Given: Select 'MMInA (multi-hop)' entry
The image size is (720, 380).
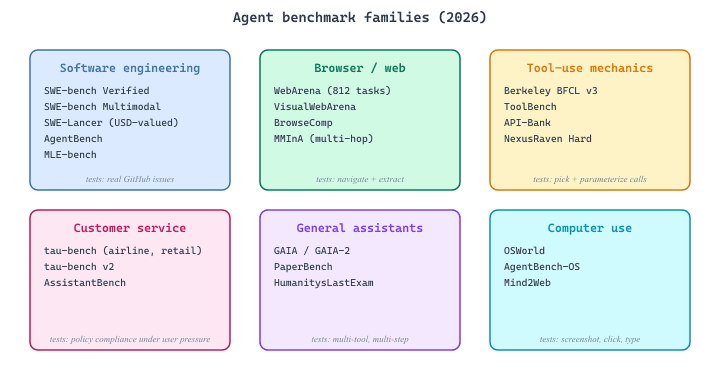Looking at the screenshot, I should (324, 139).
